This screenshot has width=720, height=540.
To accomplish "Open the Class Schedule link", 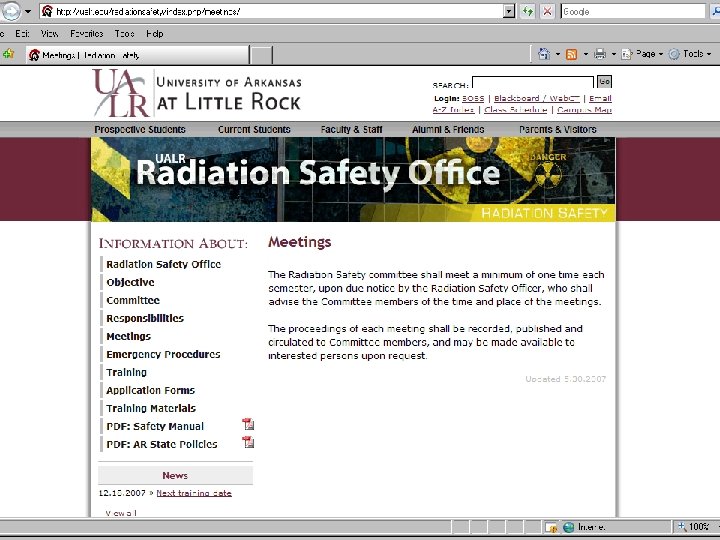I will click(516, 110).
